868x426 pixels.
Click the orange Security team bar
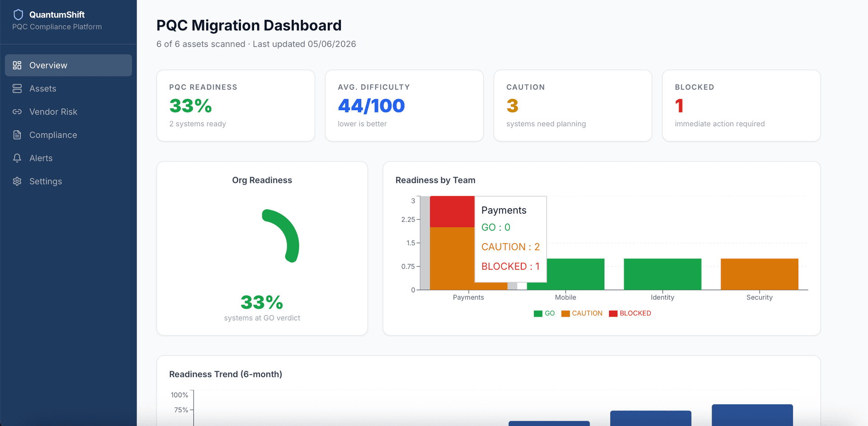click(759, 274)
